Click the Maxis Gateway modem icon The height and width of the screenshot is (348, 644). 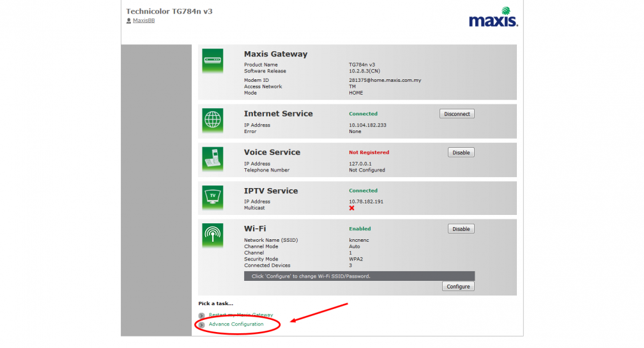coord(212,61)
